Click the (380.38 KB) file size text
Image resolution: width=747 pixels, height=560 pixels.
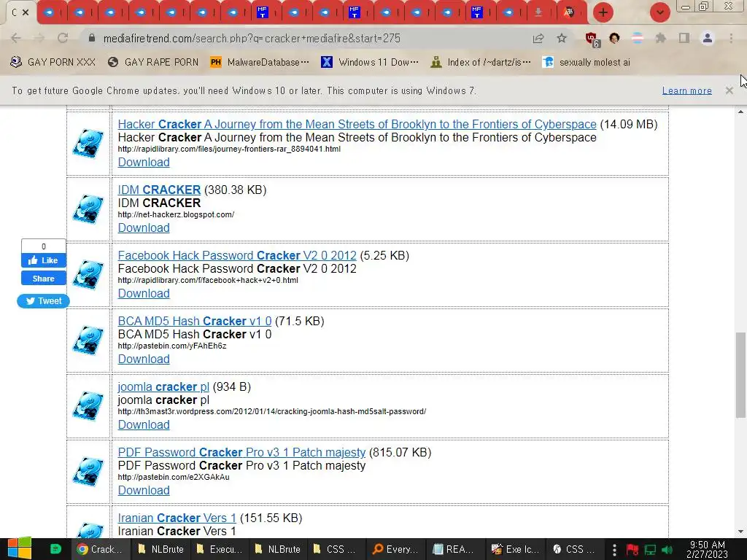236,190
